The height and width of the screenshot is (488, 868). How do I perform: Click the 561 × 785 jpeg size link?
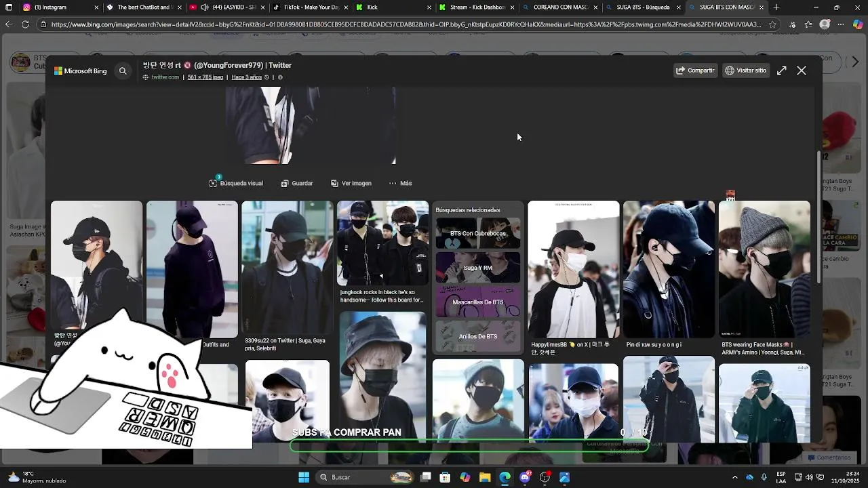(205, 77)
